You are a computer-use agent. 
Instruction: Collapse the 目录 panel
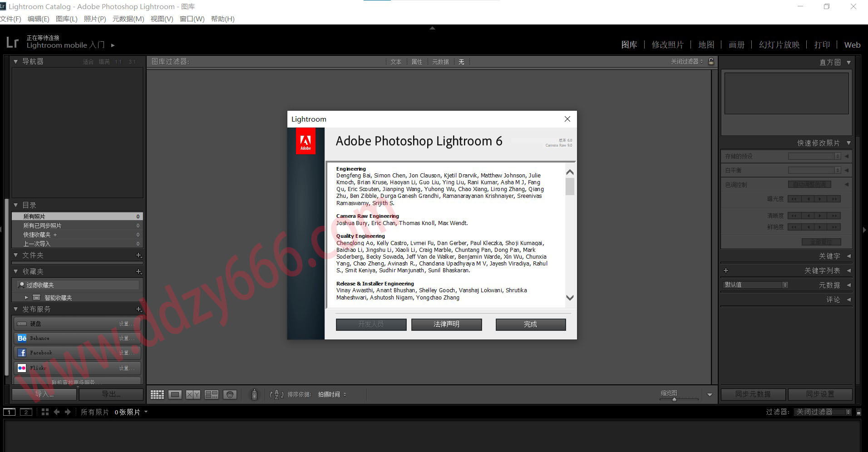pyautogui.click(x=16, y=205)
